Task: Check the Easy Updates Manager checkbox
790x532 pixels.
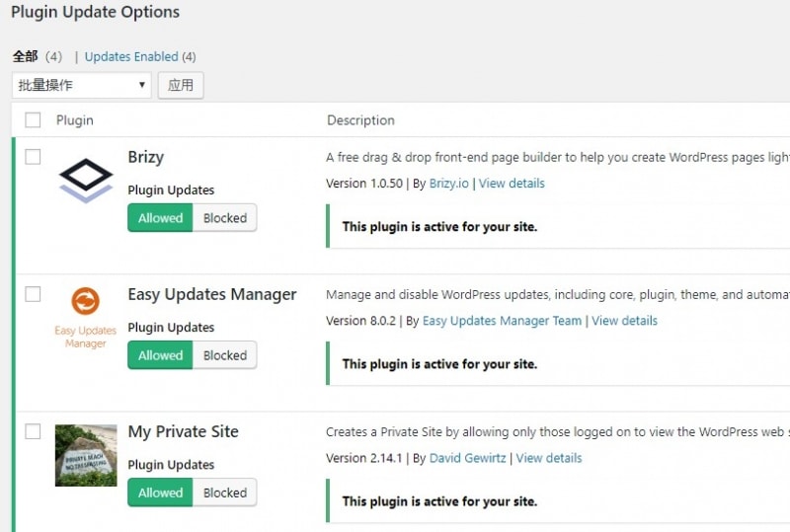Action: point(34,294)
